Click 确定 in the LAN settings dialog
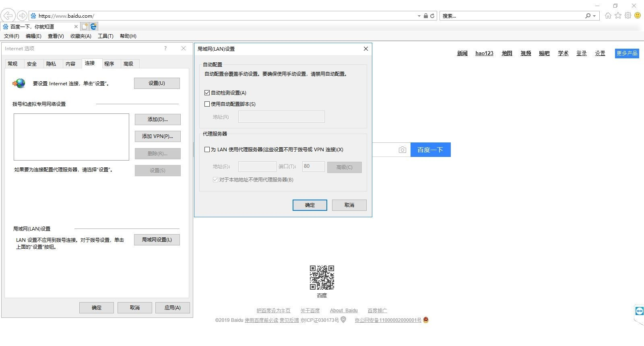This screenshot has width=644, height=346. pyautogui.click(x=310, y=205)
